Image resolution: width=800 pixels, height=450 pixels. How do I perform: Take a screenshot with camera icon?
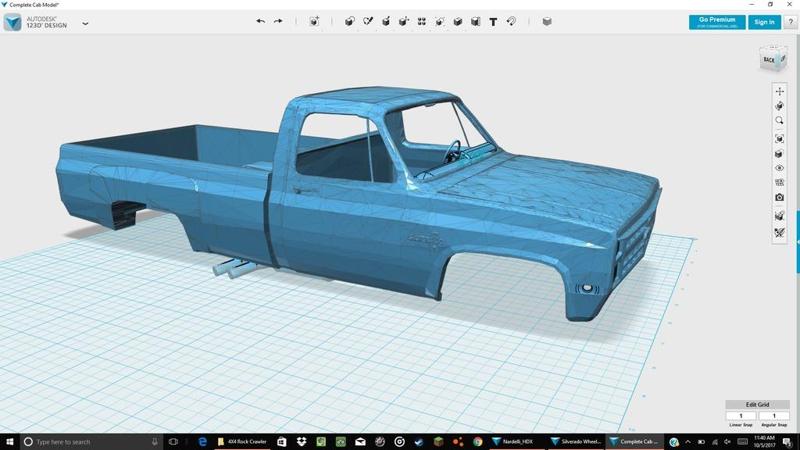(780, 198)
